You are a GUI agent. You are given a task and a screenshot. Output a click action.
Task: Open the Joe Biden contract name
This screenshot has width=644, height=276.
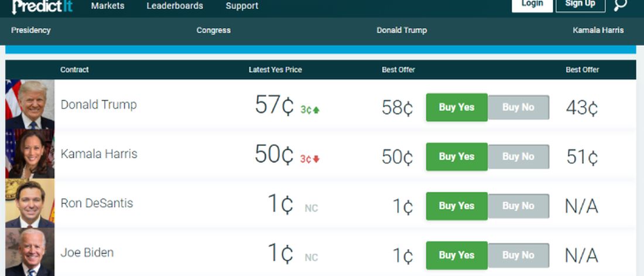tap(87, 253)
